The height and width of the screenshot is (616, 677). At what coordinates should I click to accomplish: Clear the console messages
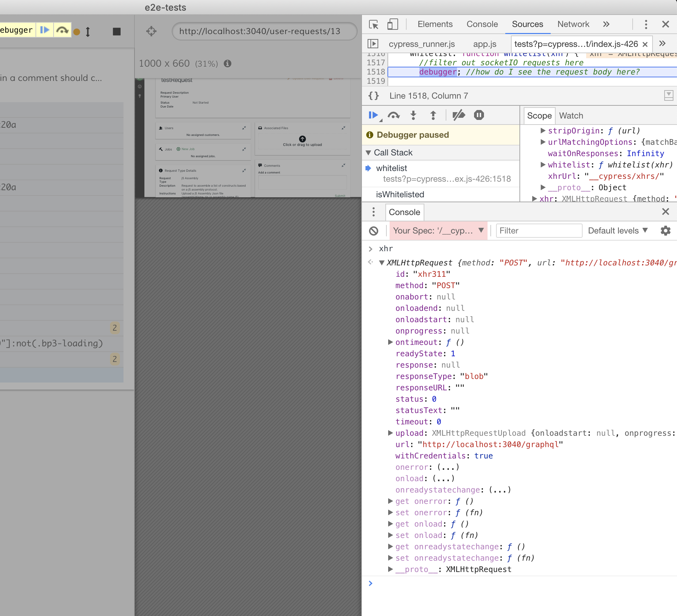(374, 231)
